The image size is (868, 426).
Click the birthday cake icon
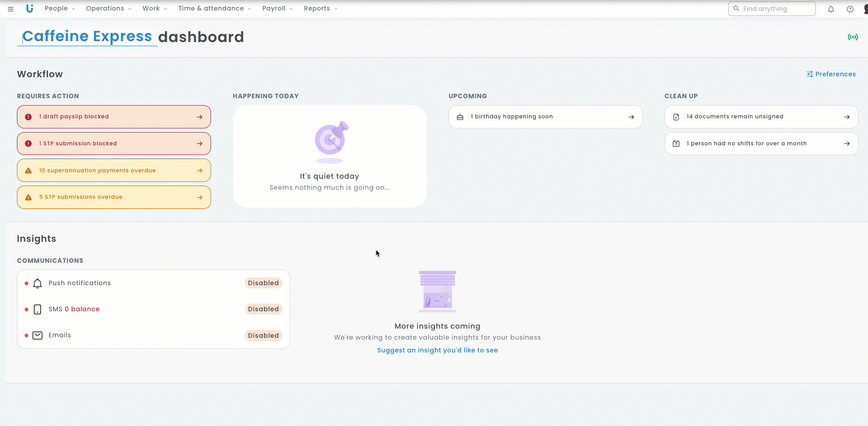[460, 117]
